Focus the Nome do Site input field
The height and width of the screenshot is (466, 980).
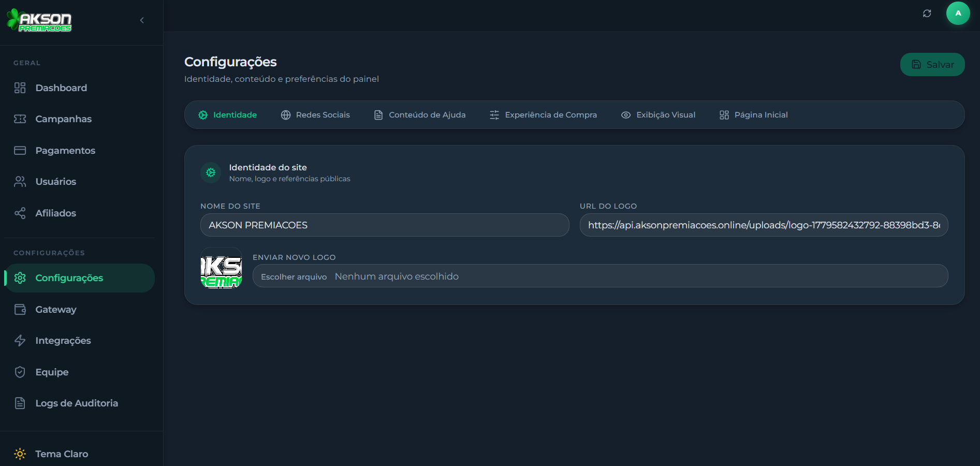(385, 225)
